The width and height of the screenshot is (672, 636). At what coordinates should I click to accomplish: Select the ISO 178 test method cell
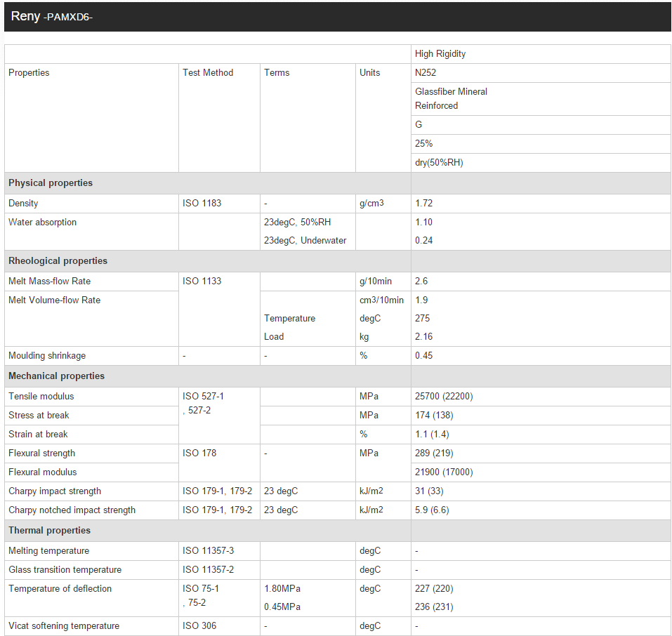tap(219, 463)
